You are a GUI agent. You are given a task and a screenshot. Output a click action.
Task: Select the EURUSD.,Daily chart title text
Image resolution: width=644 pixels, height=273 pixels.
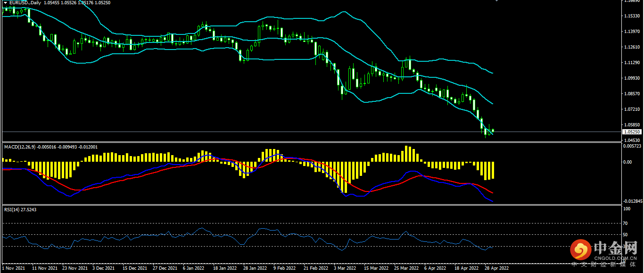click(25, 2)
